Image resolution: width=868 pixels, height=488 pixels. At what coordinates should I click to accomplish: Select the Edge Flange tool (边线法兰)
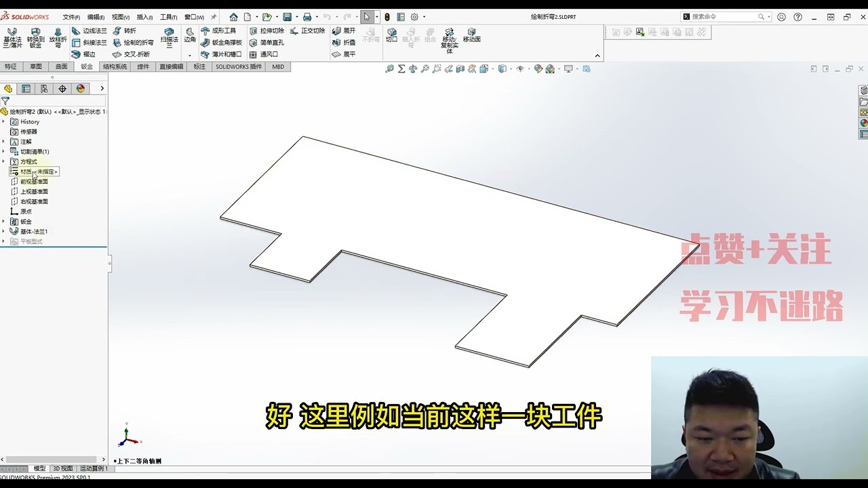point(90,30)
